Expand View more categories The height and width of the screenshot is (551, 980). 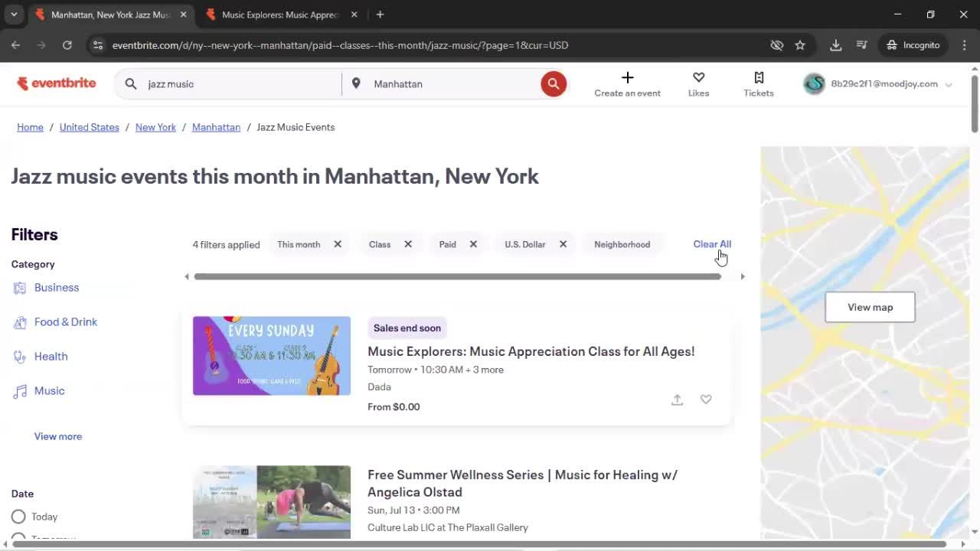58,436
